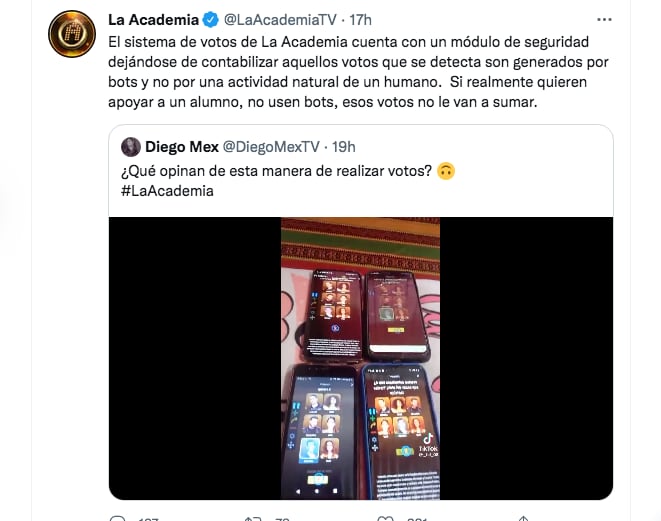661x521 pixels.
Task: Click the blue verified badge
Action: click(x=210, y=19)
